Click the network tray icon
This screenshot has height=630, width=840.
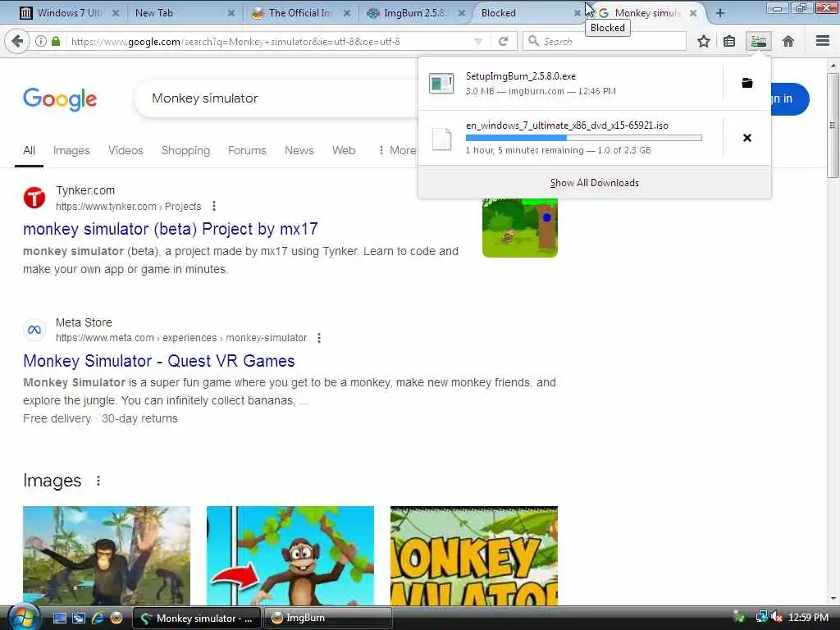[x=761, y=618]
